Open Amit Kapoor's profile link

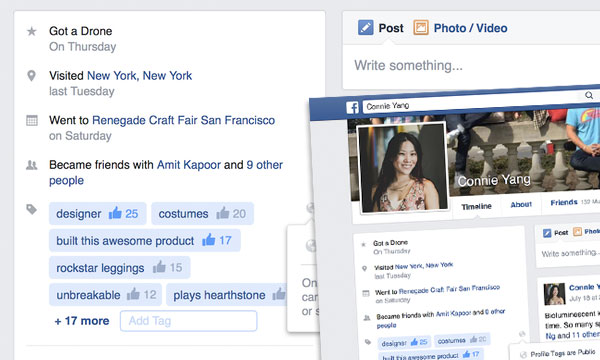pos(189,165)
